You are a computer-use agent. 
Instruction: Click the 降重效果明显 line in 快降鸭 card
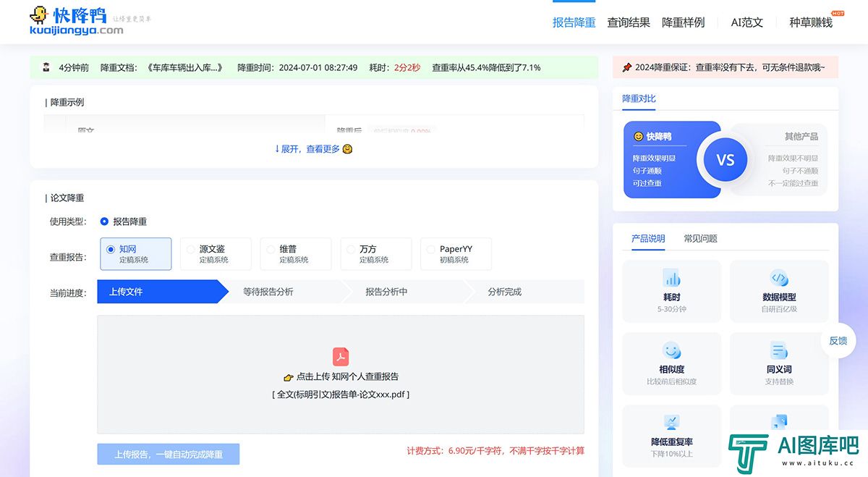654,158
